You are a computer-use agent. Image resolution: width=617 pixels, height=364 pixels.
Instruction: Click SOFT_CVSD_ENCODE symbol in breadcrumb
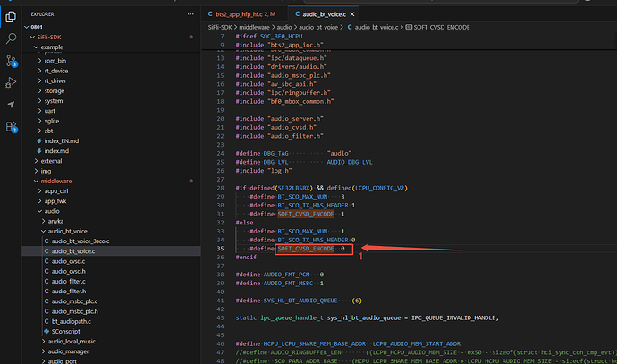(441, 29)
